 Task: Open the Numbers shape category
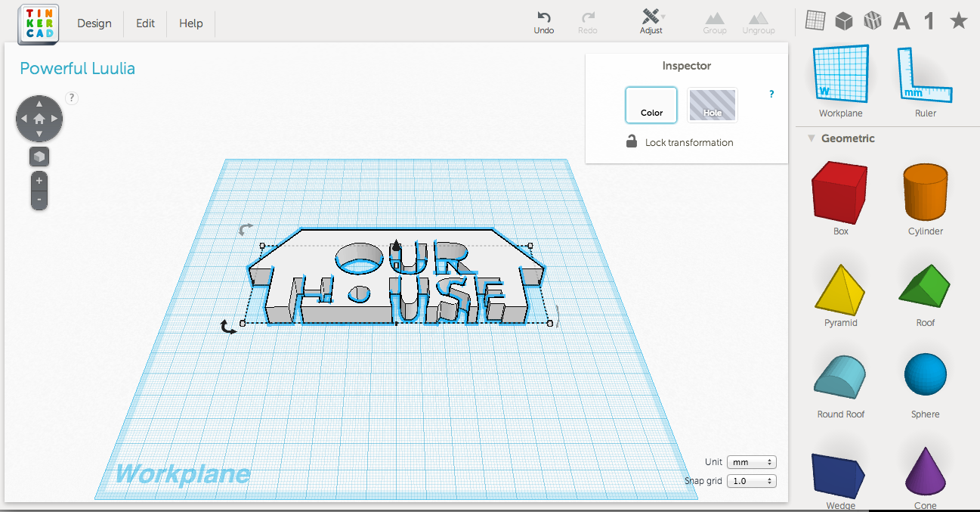[929, 20]
